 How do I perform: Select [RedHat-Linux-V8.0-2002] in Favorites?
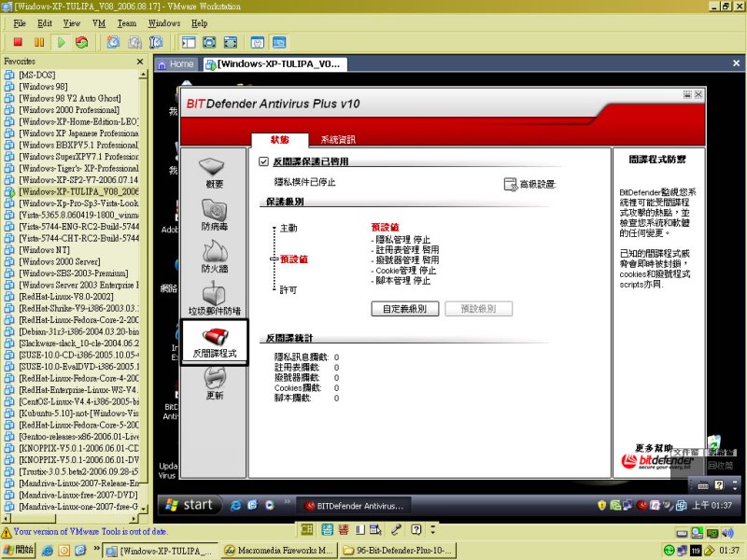point(66,297)
